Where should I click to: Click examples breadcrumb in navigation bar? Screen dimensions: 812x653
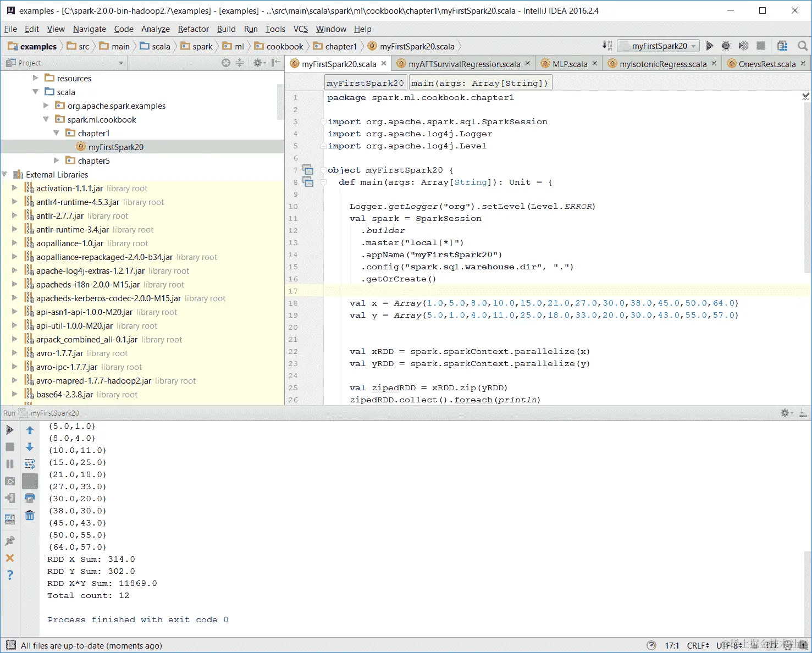tap(32, 46)
